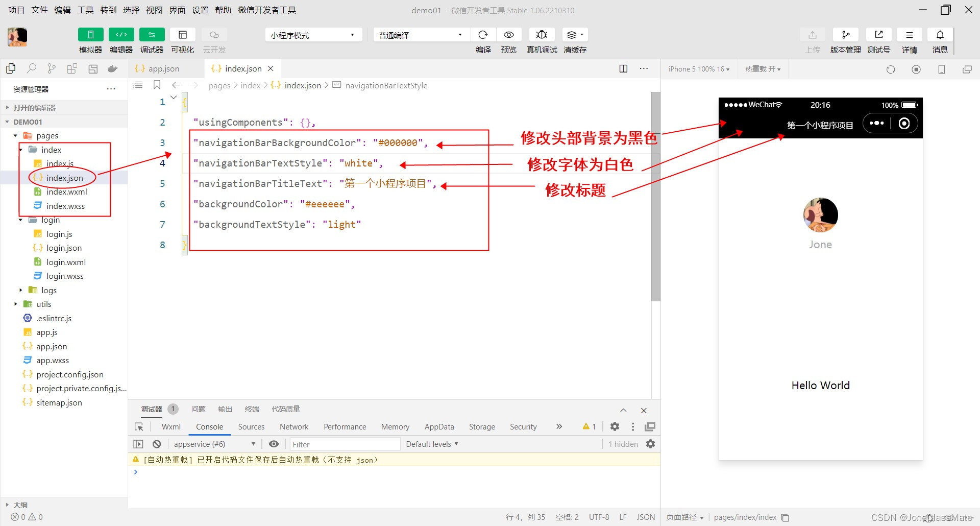Toggle the editor panel button
Viewport: 980px width, 526px height.
coord(121,35)
